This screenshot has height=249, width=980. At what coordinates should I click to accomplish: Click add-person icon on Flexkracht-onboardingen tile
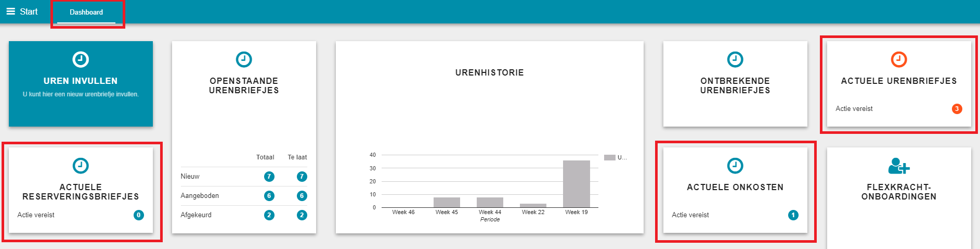click(898, 166)
